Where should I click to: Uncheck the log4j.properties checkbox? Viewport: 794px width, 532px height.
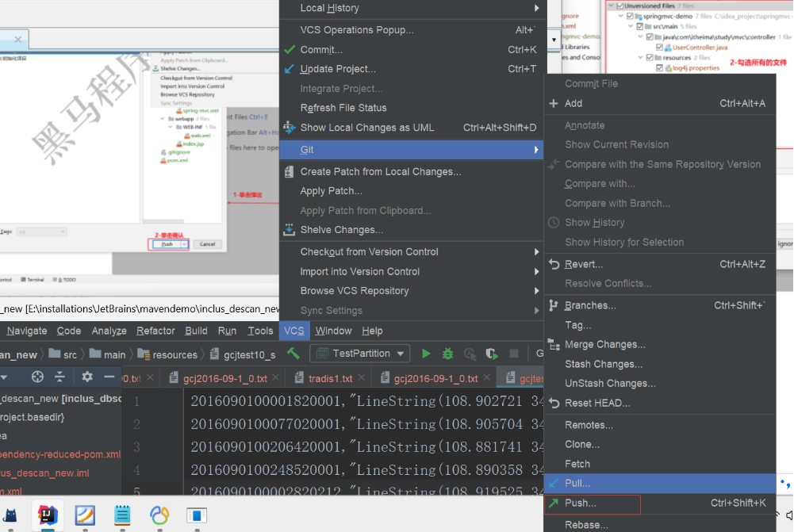click(x=659, y=68)
